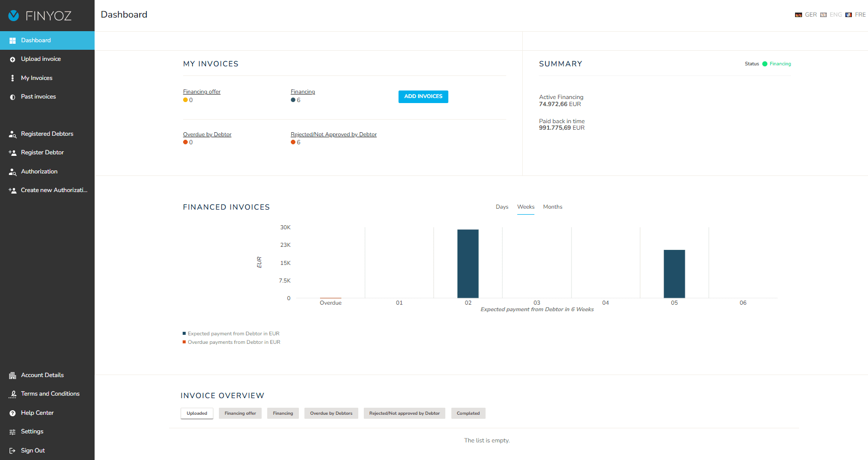Switch chart view to Days

(x=502, y=207)
